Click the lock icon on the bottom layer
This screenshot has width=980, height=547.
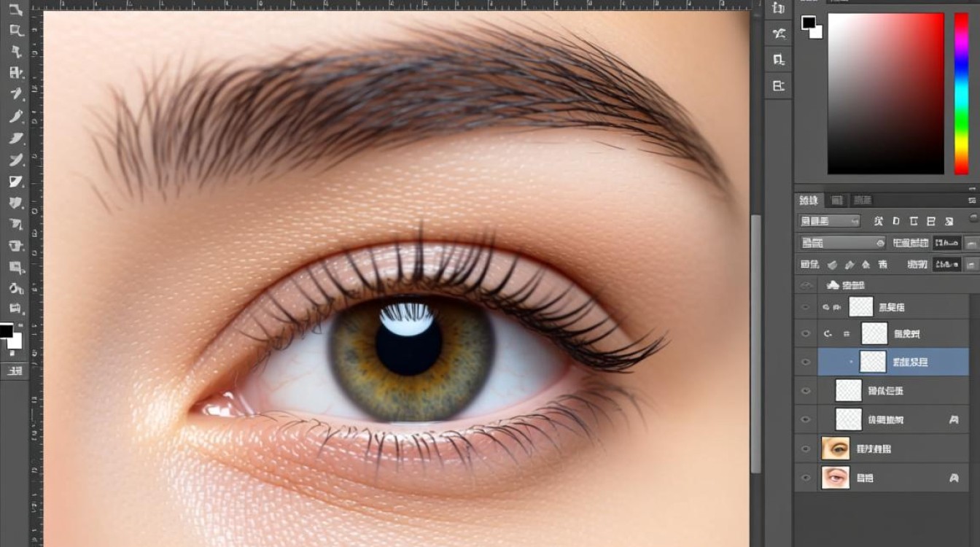tap(954, 478)
